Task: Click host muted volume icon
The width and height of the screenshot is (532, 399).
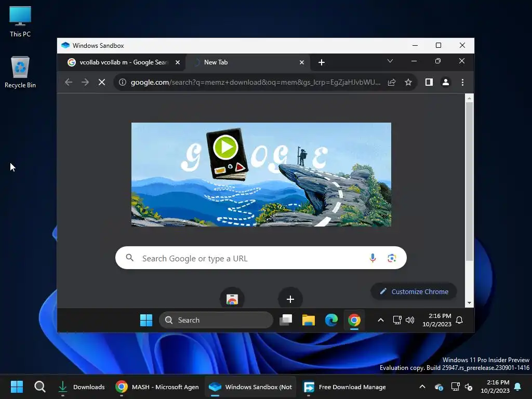Action: pos(469,387)
